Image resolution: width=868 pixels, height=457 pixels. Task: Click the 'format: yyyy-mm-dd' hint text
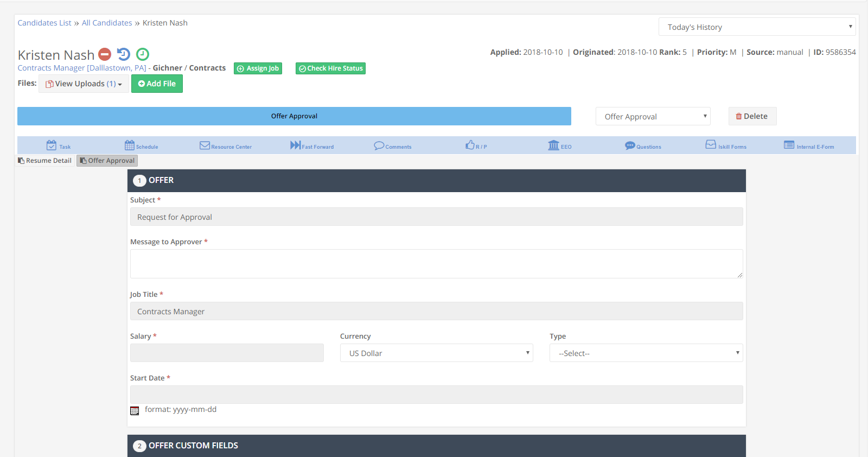click(181, 409)
